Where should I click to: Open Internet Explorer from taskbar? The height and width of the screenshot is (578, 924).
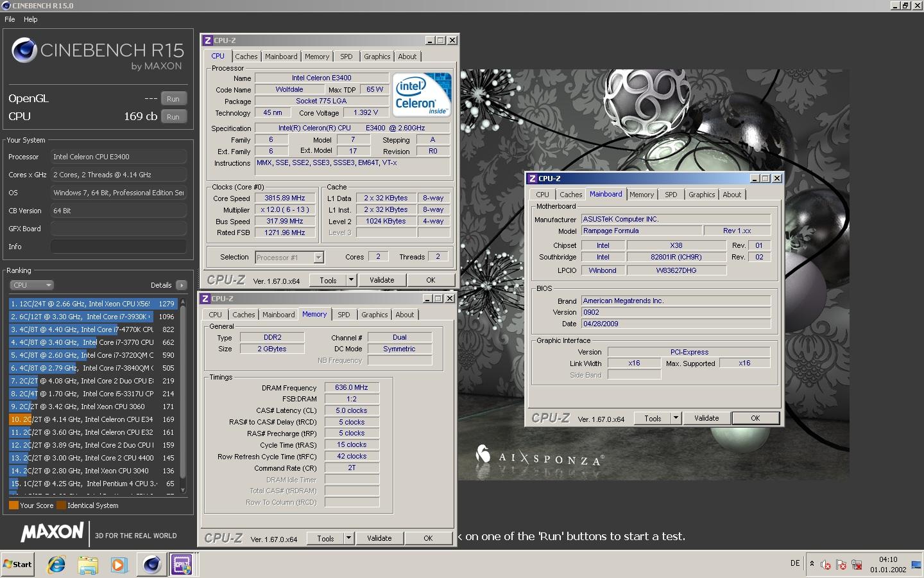(x=56, y=565)
